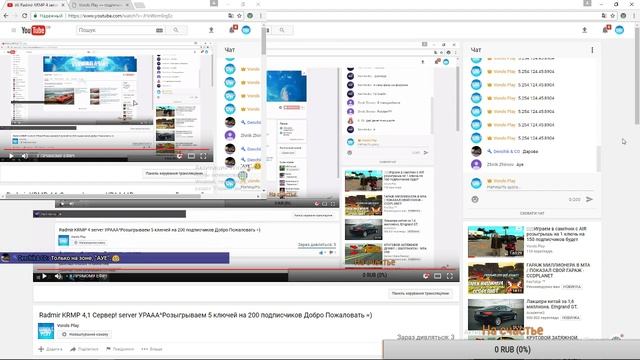The image size is (640, 360).
Task: Click Панель керування трансляціями button in top-left window
Action: (x=174, y=173)
